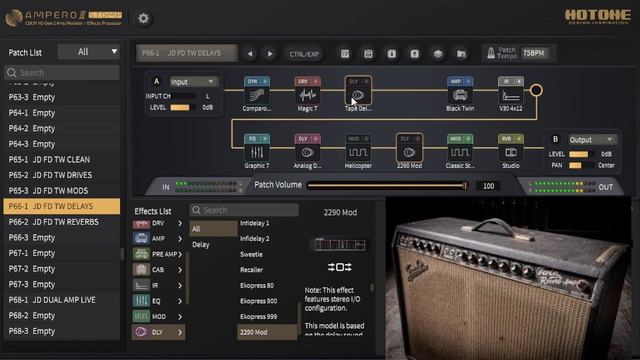This screenshot has height=360, width=640.
Task: Toggle the Black Twin AMP on/off switch
Action: click(468, 82)
